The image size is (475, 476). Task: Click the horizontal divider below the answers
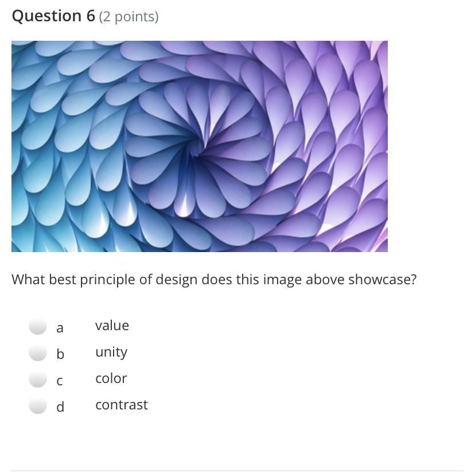click(237, 471)
